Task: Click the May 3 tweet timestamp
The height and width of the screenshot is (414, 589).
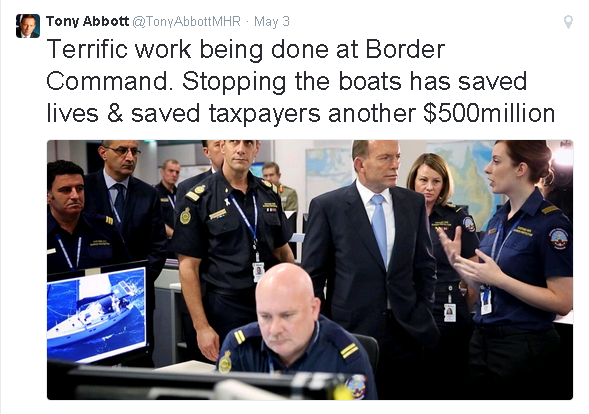Action: tap(272, 21)
